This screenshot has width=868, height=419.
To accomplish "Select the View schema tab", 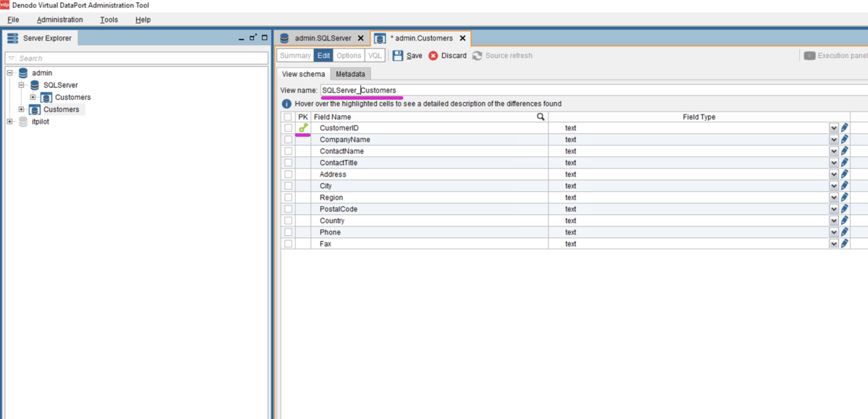I will [x=303, y=74].
